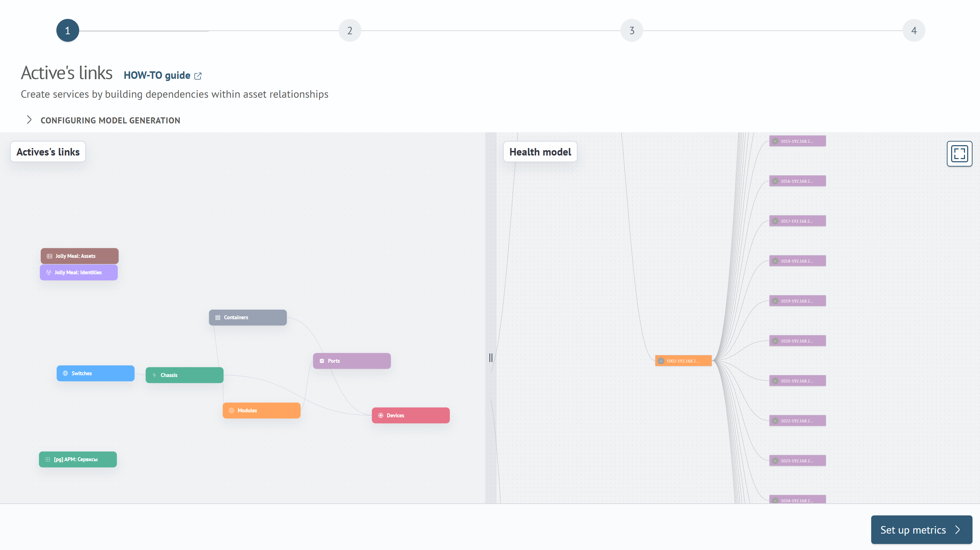Select the 1016-192.168.2... node label
Image resolution: width=980 pixels, height=550 pixels.
[x=797, y=181]
